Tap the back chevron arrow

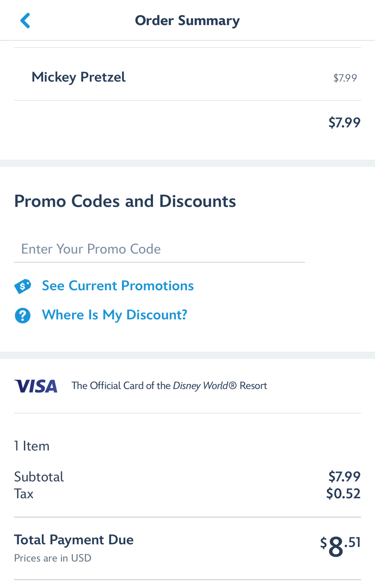click(25, 20)
